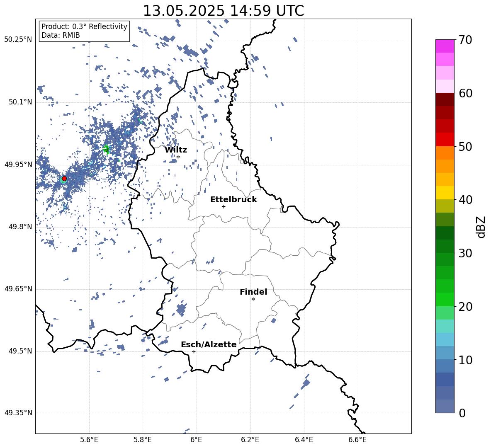Click the 20 value on the colorbar
This screenshot has height=448, width=491.
tap(465, 307)
